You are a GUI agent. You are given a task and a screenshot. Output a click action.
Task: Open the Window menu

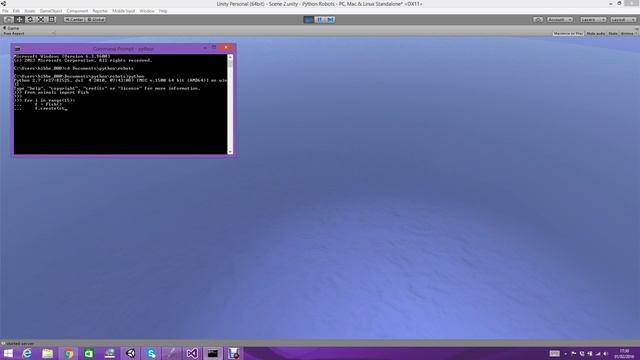[147, 11]
